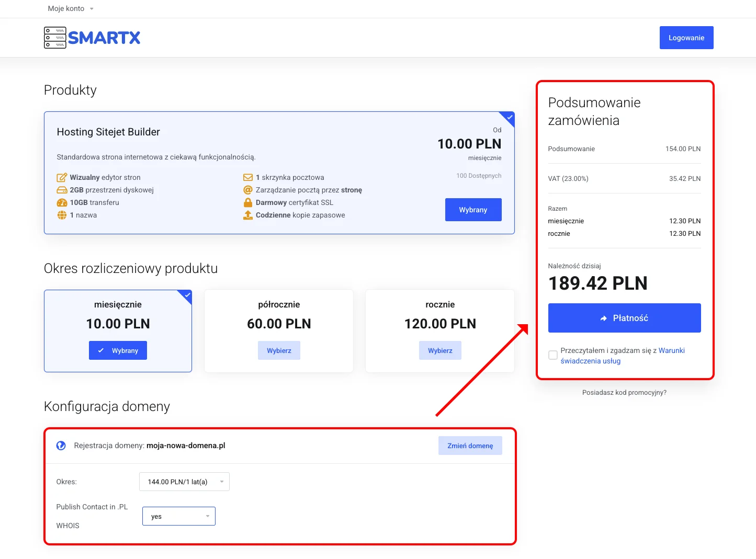Image resolution: width=756 pixels, height=559 pixels.
Task: Select the rocznie billing period card
Action: click(440, 350)
